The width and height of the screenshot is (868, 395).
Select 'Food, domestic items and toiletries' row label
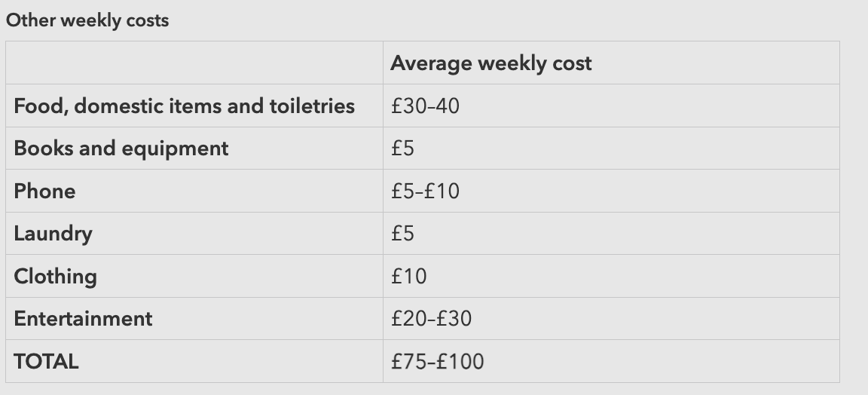(x=184, y=106)
